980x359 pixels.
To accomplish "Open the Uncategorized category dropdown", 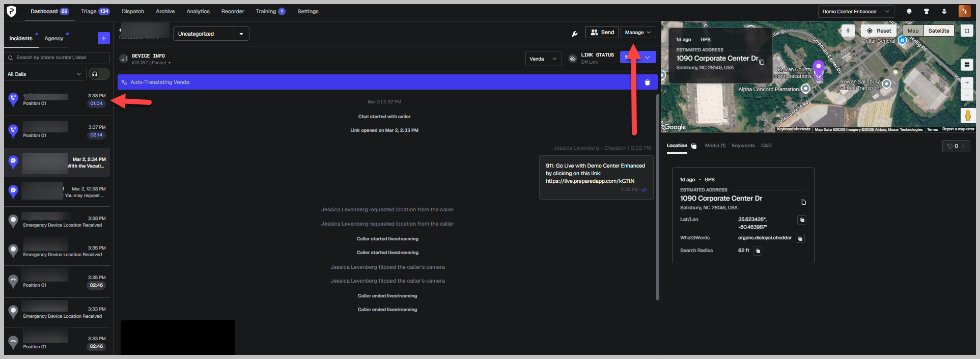I will (211, 34).
